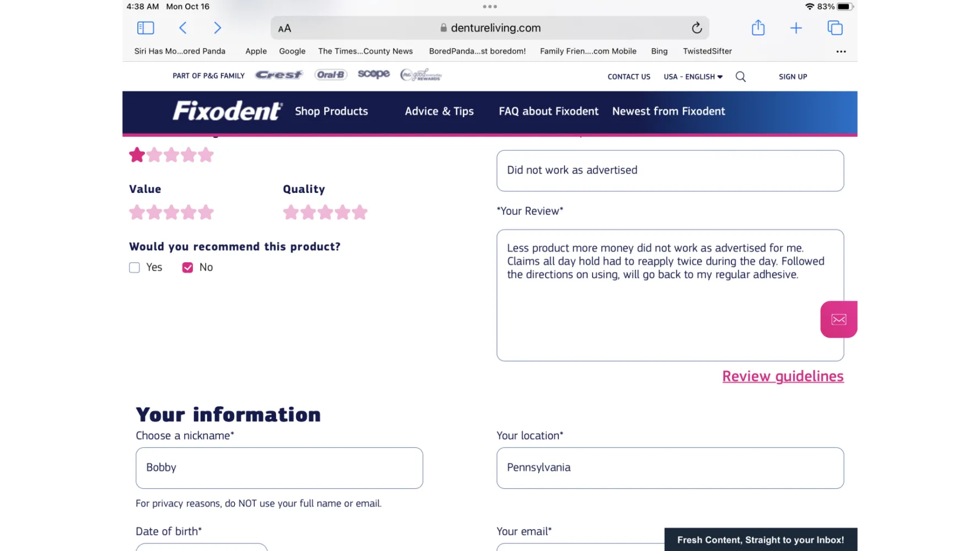Open the AA reader options menu
This screenshot has height=551, width=980.
click(x=284, y=28)
